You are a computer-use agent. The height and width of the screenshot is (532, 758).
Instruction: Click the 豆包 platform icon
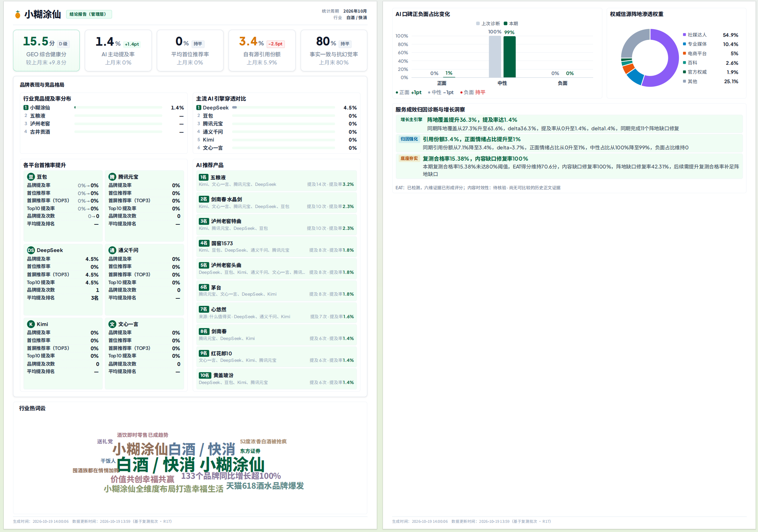click(31, 177)
